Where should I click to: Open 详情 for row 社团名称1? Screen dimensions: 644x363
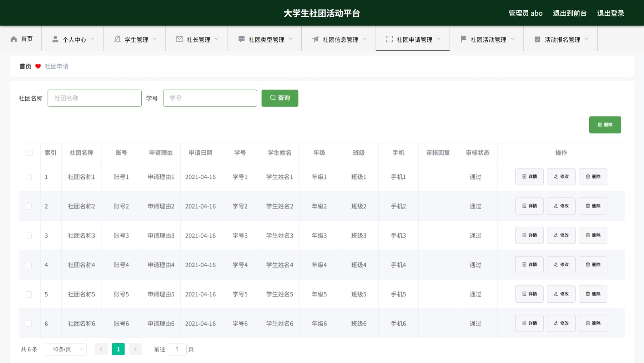click(529, 177)
